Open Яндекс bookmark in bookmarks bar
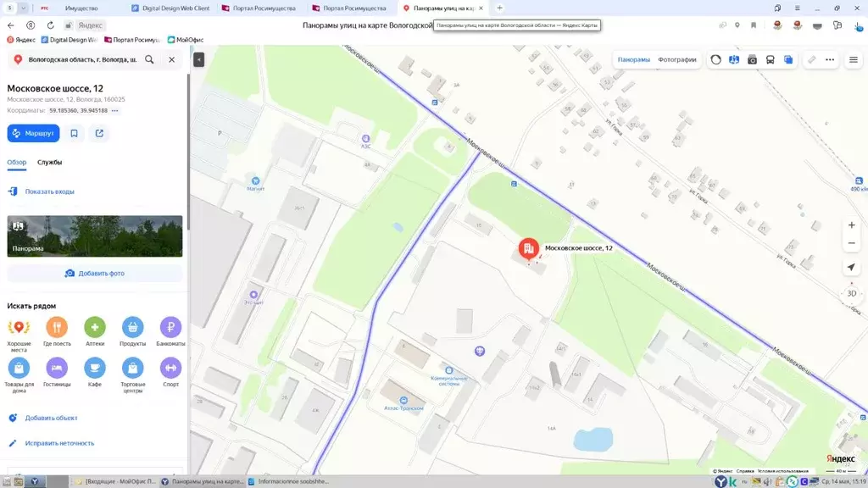This screenshot has height=488, width=868. [21, 40]
